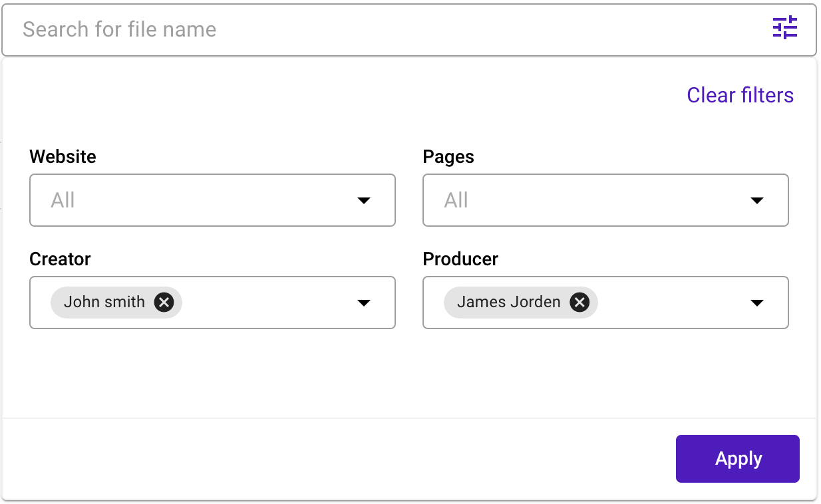Click the Website field label

pyautogui.click(x=63, y=157)
